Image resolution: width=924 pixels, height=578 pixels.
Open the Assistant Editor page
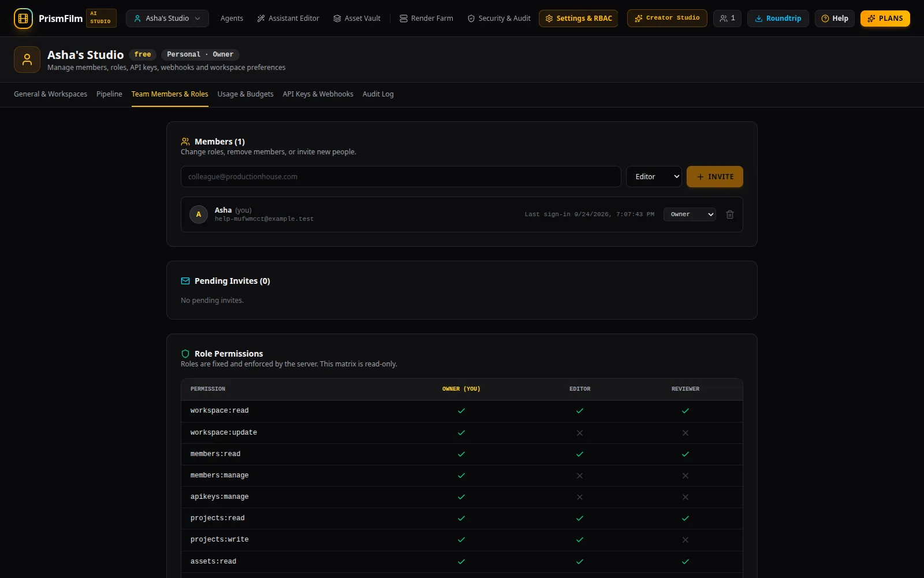click(288, 18)
